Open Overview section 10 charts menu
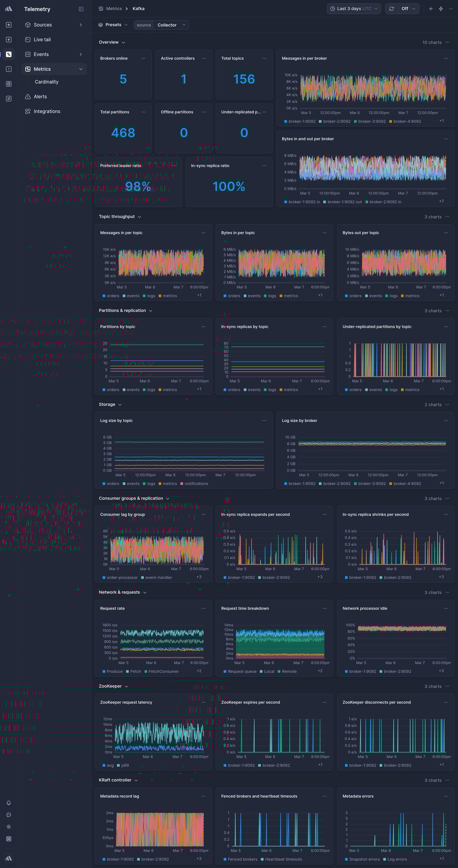The image size is (458, 868). [x=447, y=42]
